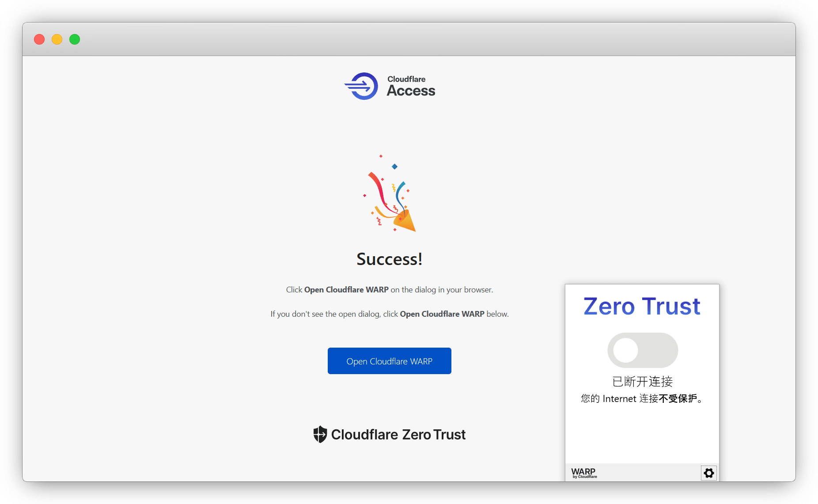Minimize the window with the yellow button
This screenshot has width=818, height=504.
tap(57, 39)
